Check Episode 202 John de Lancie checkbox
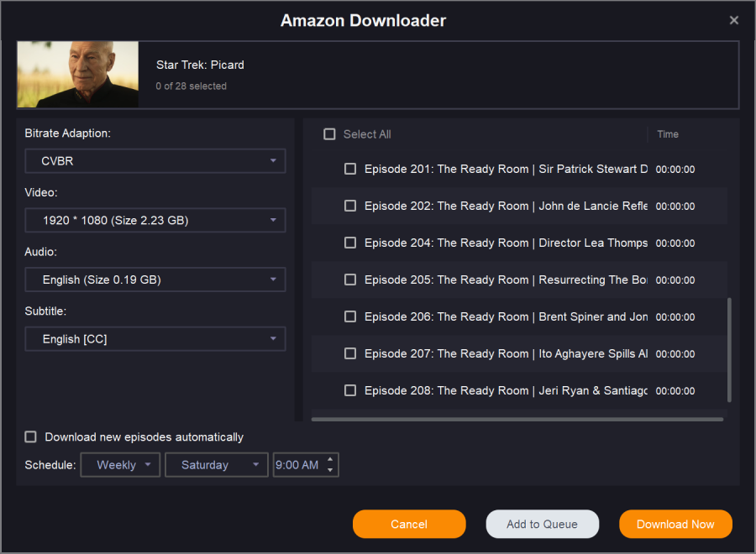 click(350, 206)
